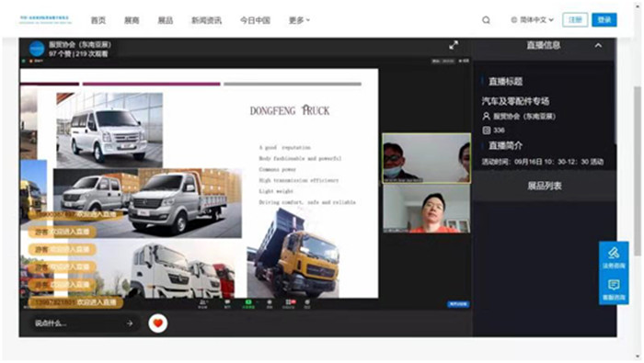Enter fullscreen using the expand arrows icon

(454, 45)
